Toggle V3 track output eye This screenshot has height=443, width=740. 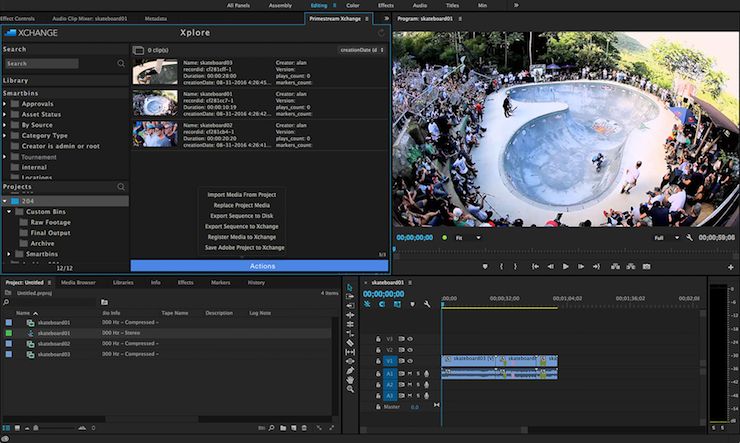coord(410,339)
